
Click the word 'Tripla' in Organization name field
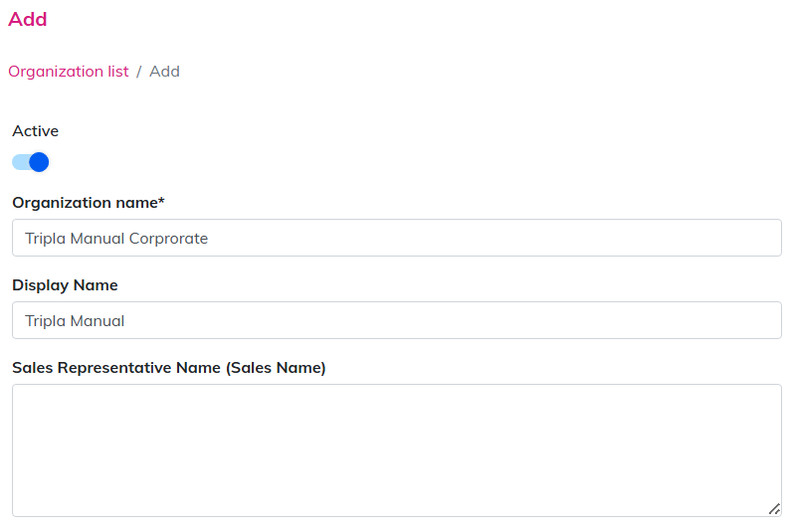[x=45, y=239]
